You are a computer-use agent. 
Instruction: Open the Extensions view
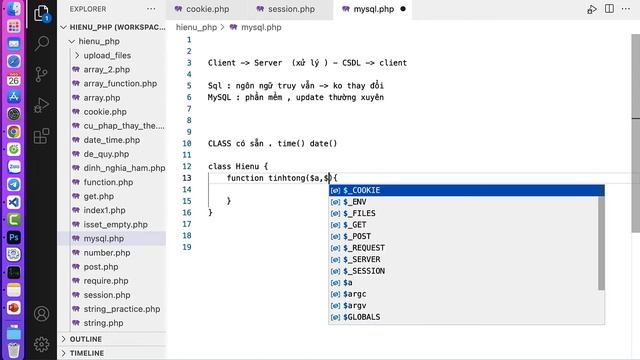(x=42, y=136)
